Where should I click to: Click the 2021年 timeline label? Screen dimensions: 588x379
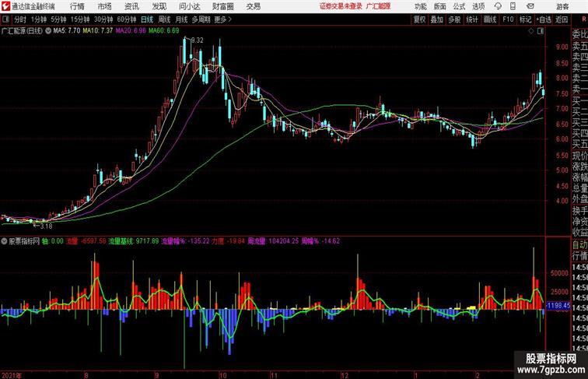point(12,375)
